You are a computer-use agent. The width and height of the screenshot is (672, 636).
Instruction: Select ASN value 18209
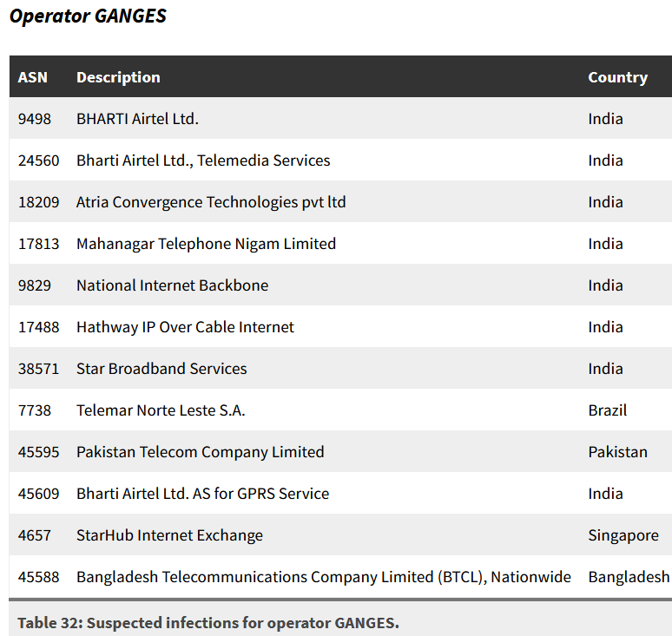point(38,201)
